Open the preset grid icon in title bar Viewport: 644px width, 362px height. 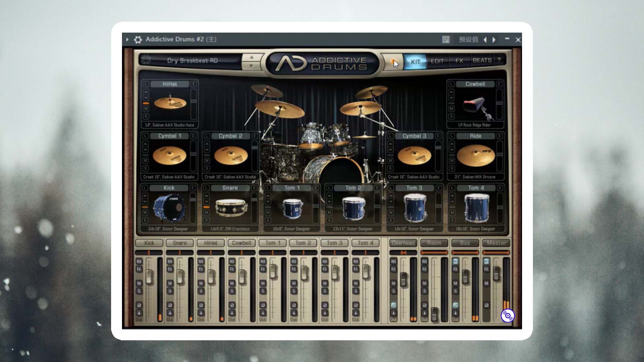(x=446, y=39)
